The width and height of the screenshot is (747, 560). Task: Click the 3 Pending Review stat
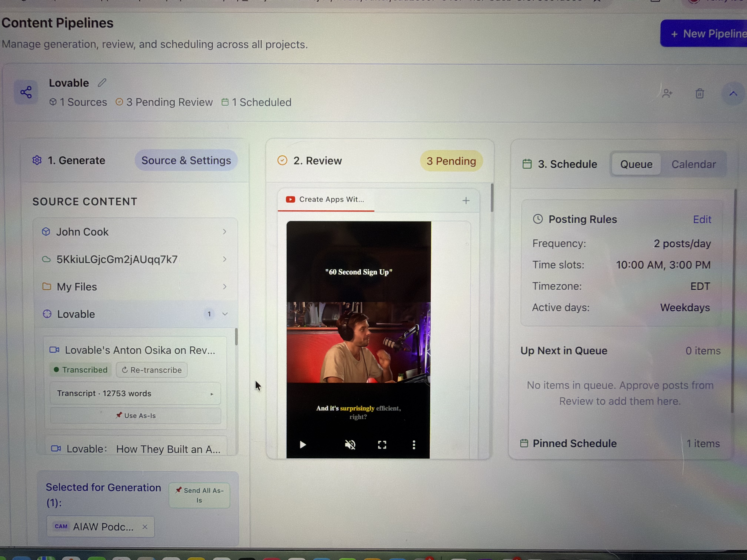coord(164,102)
